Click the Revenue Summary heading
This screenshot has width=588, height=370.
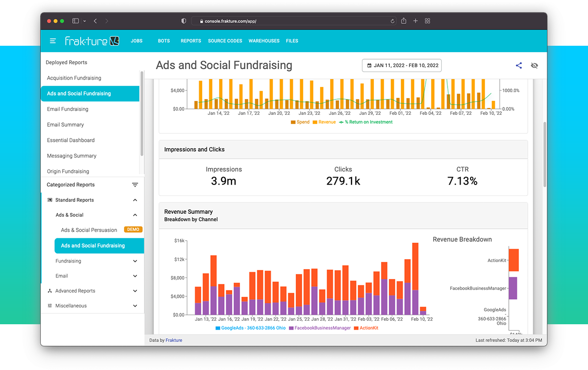point(188,211)
